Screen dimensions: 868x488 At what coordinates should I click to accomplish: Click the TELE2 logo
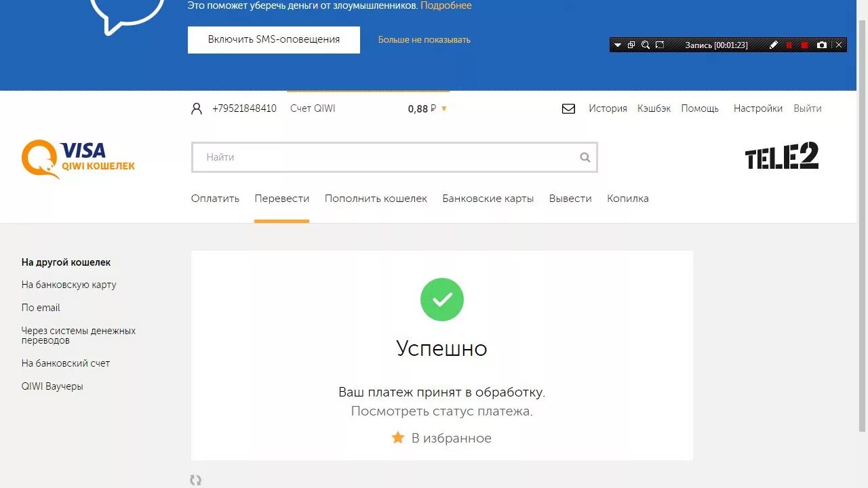782,156
